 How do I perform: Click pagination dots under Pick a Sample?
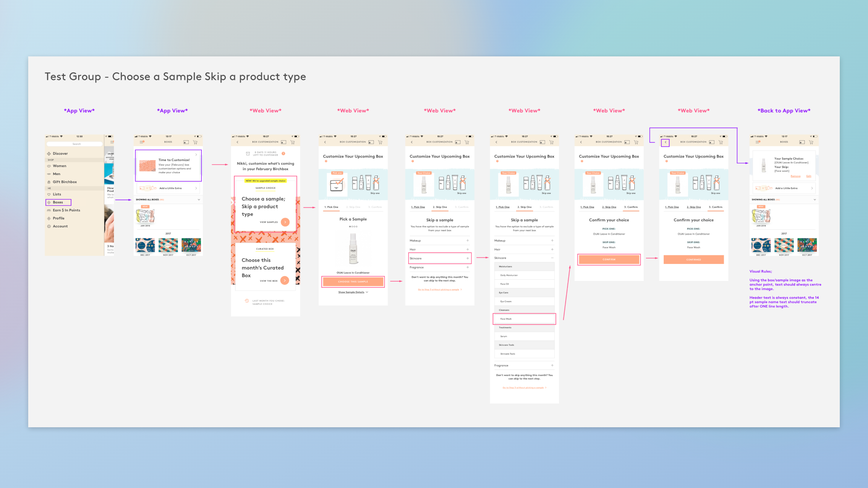click(353, 227)
